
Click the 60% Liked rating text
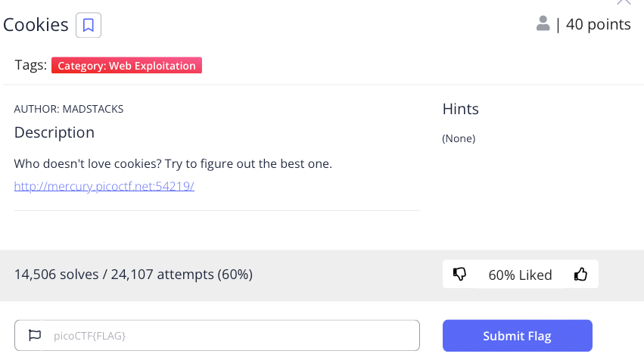(520, 275)
